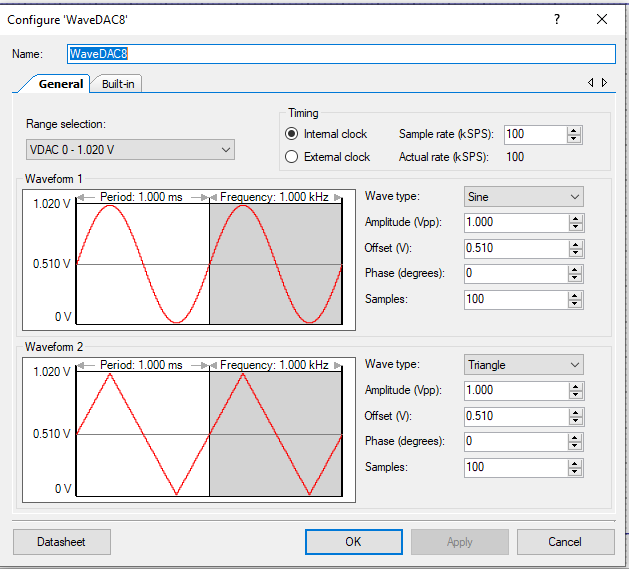Select the Internal clock option
Screen dimensions: 629x569
[292, 134]
